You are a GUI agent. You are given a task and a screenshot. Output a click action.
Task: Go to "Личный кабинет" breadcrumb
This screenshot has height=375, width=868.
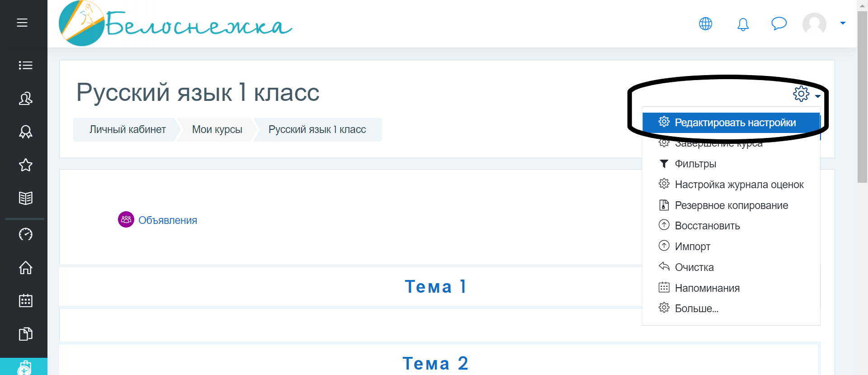[127, 129]
